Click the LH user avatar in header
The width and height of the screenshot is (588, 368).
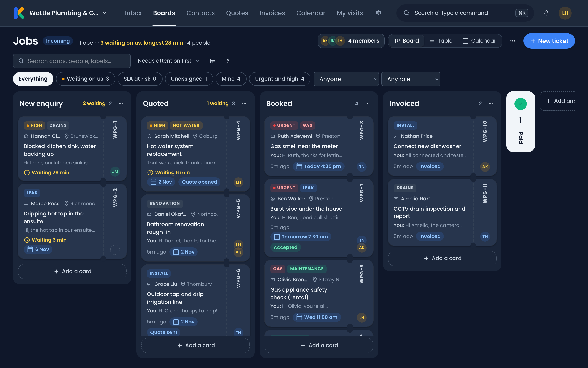[x=565, y=13]
